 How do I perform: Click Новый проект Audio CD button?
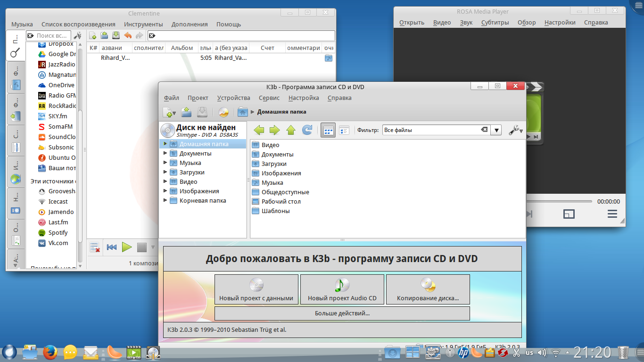[x=342, y=289]
